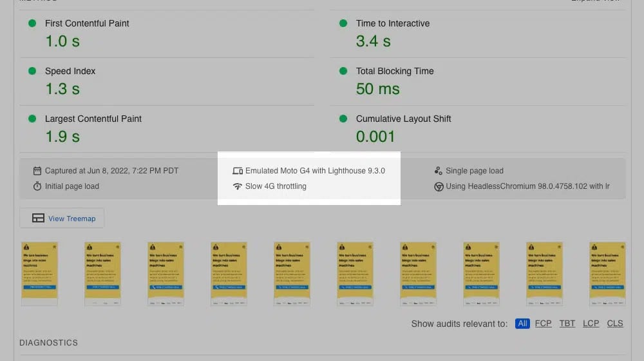Open the second filmstrip screenshot thumbnail
Viewport: 644px width, 361px height.
tap(102, 274)
